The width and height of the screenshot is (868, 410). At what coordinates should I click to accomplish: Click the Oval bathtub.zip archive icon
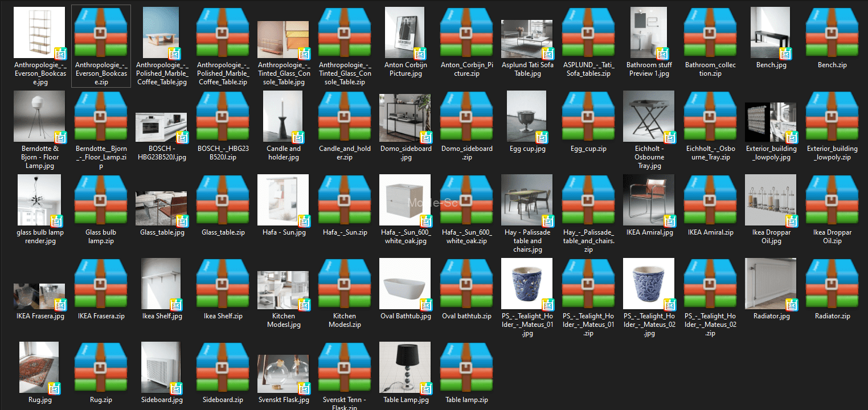coord(466,284)
